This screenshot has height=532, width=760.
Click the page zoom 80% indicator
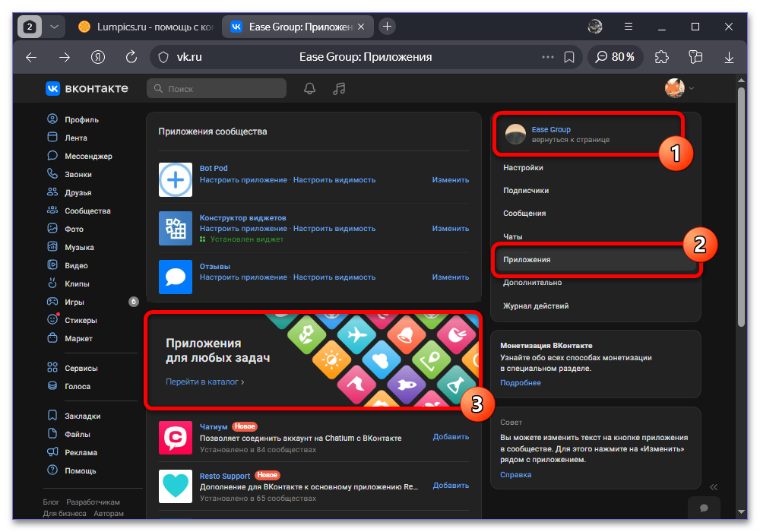615,57
